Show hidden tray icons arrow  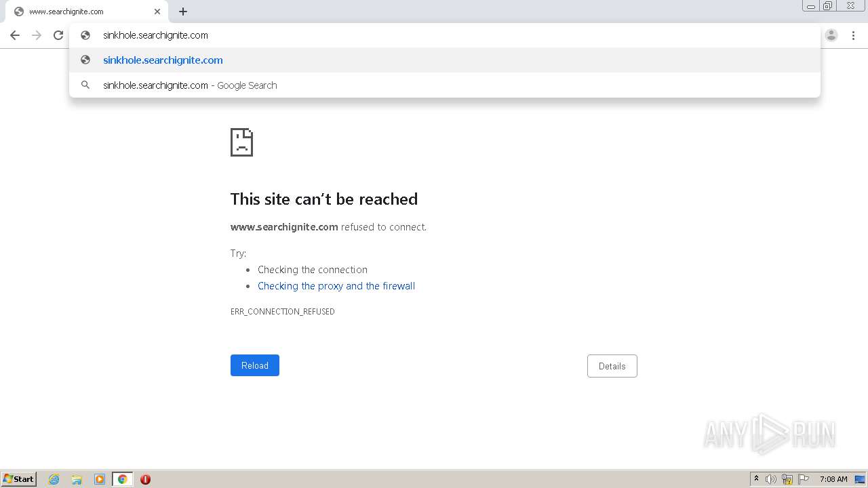(x=757, y=479)
